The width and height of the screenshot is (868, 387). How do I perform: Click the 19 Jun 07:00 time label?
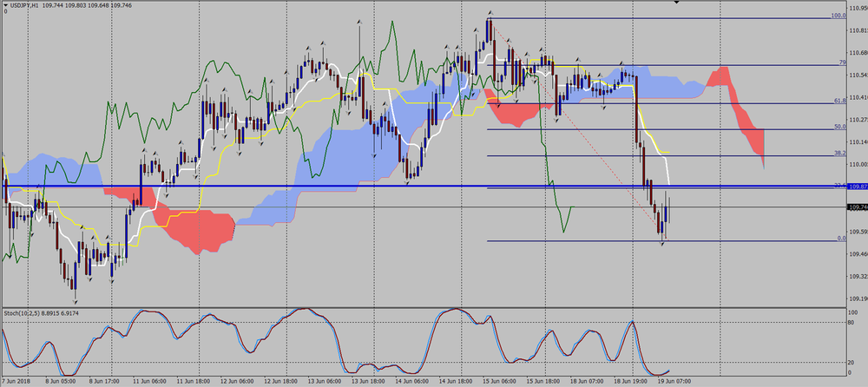[673, 382]
